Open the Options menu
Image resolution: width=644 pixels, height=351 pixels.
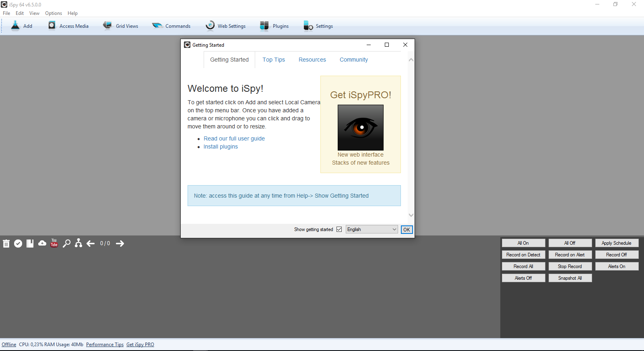click(x=54, y=13)
